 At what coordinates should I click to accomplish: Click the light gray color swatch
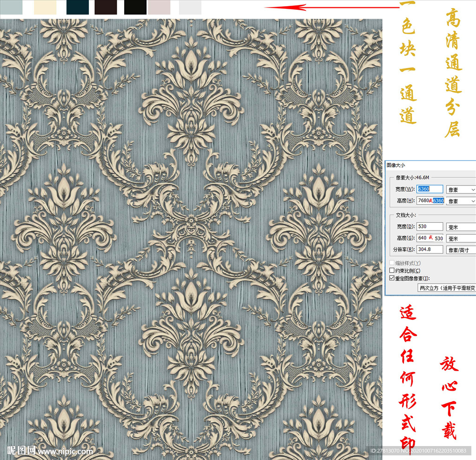(190, 7)
